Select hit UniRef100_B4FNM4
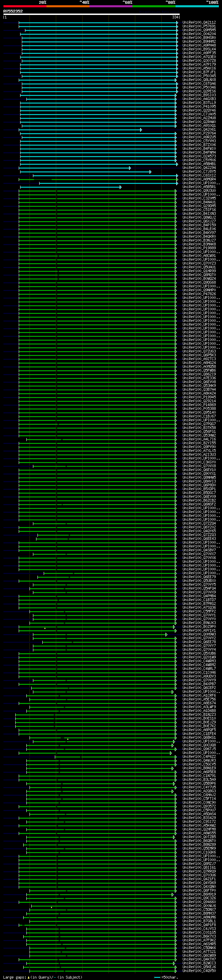Viewport: 222px width, 980px height. [199, 153]
